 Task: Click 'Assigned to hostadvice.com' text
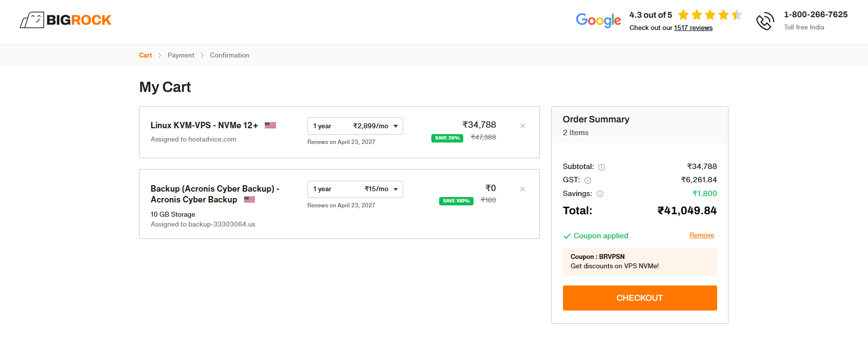tap(193, 140)
